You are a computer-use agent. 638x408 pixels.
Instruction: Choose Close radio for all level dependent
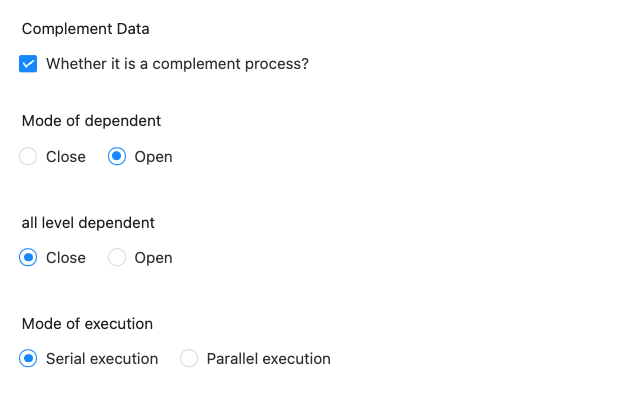pyautogui.click(x=28, y=258)
